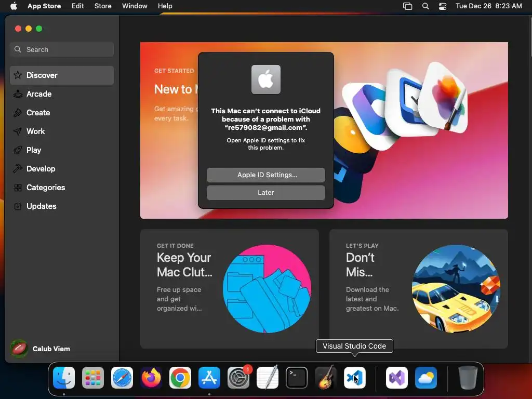This screenshot has height=399, width=532.
Task: Launch Launchpad from the Dock
Action: pos(93,378)
